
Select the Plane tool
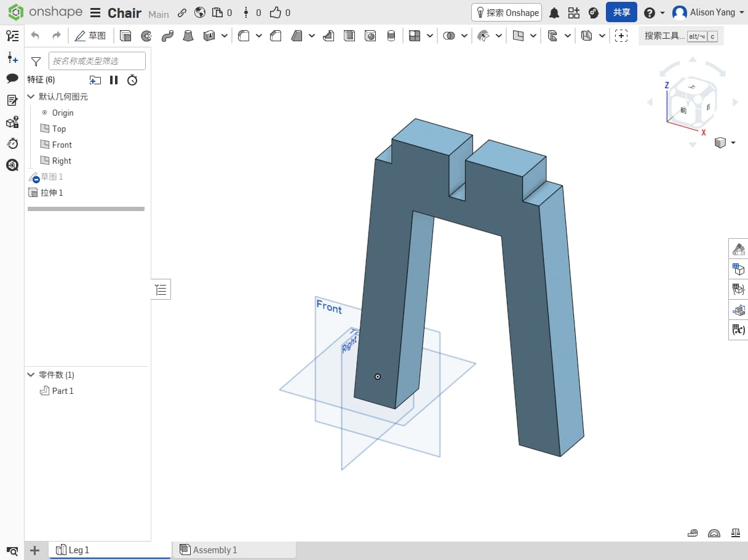[518, 36]
